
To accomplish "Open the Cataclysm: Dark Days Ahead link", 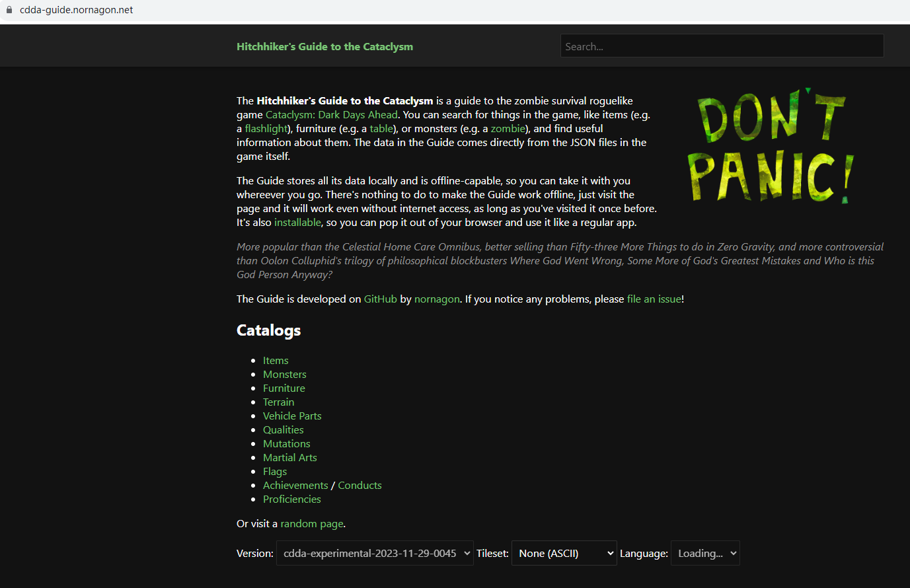I will click(332, 115).
